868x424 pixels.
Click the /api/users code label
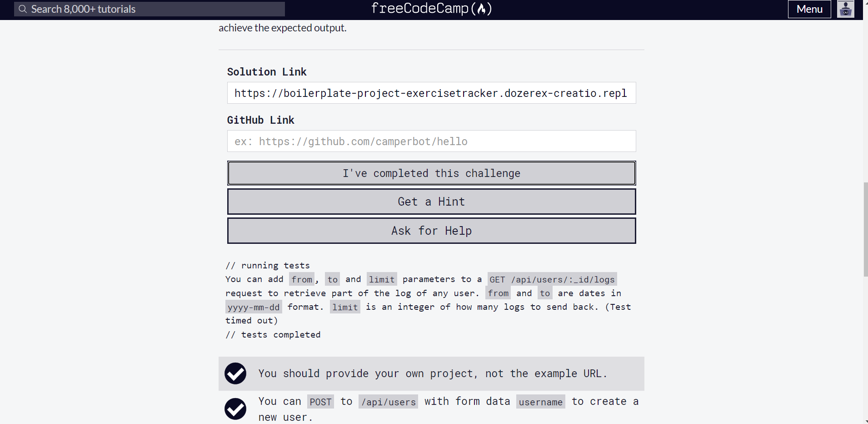coord(388,402)
